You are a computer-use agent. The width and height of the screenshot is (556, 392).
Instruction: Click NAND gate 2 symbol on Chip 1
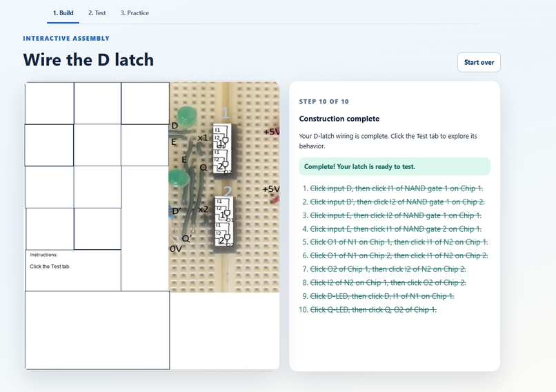coord(225,164)
